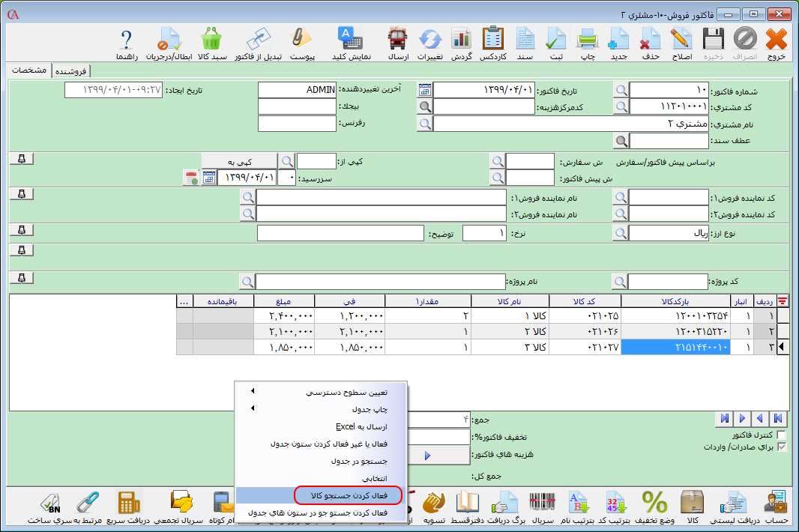Toggle the export/import (برای صادرات/واردات) checkbox
This screenshot has width=799, height=532.
[x=782, y=447]
